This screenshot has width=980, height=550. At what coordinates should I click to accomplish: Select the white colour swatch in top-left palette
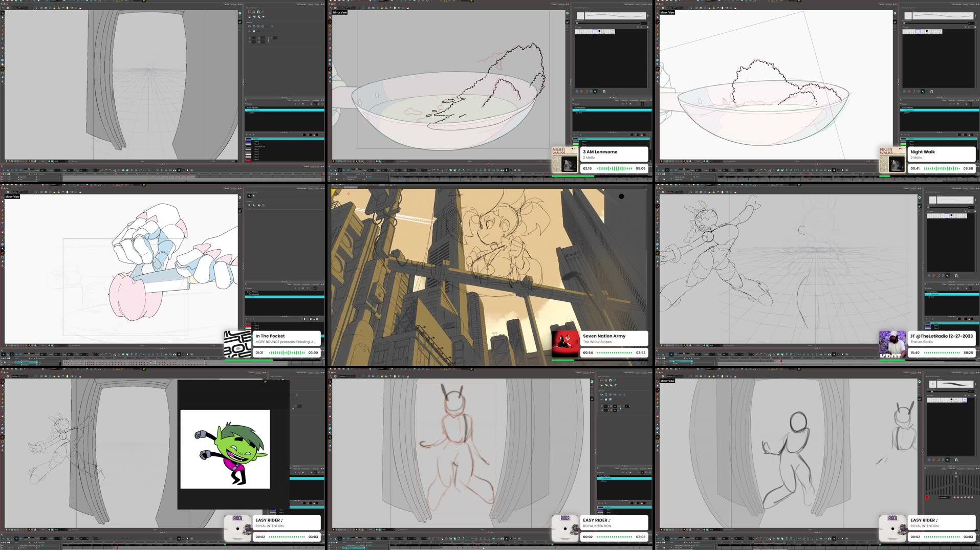point(248,155)
